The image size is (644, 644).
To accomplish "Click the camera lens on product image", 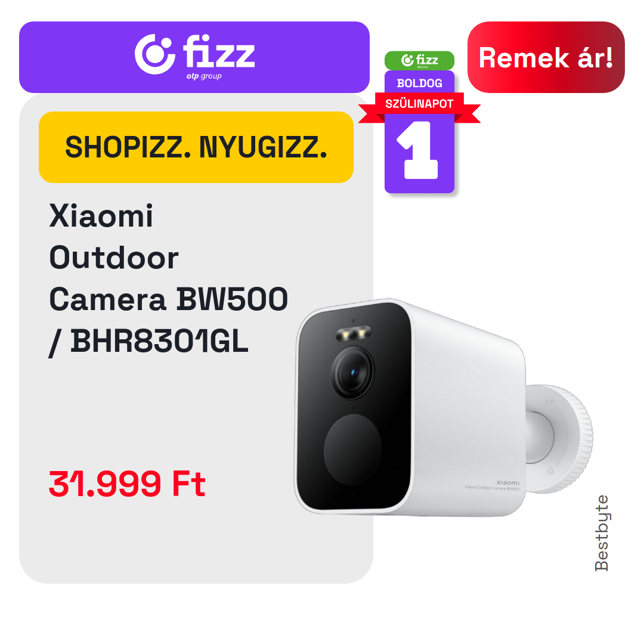I will [x=352, y=373].
